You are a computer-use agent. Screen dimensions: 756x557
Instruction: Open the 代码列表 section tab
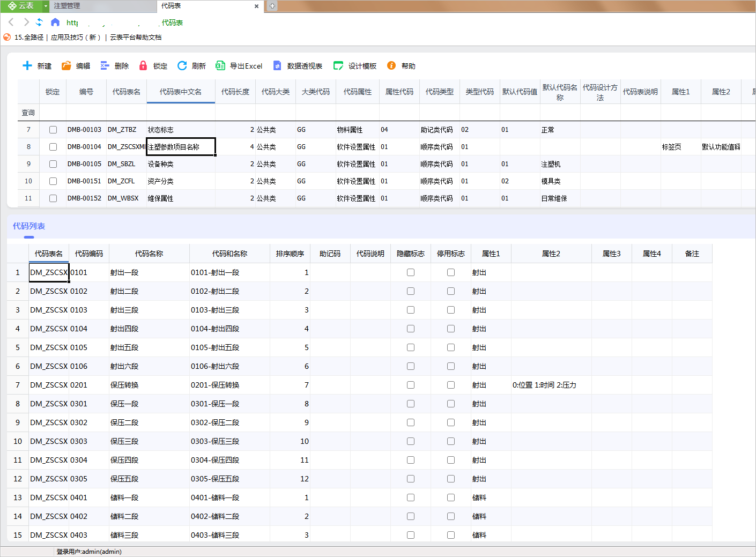point(29,226)
